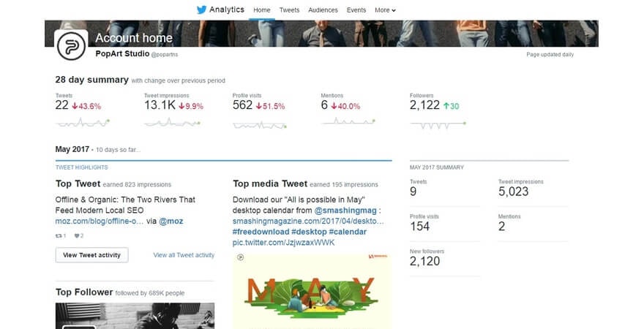Image resolution: width=644 pixels, height=329 pixels.
Task: Expand the More dropdown menu
Action: pos(385,10)
